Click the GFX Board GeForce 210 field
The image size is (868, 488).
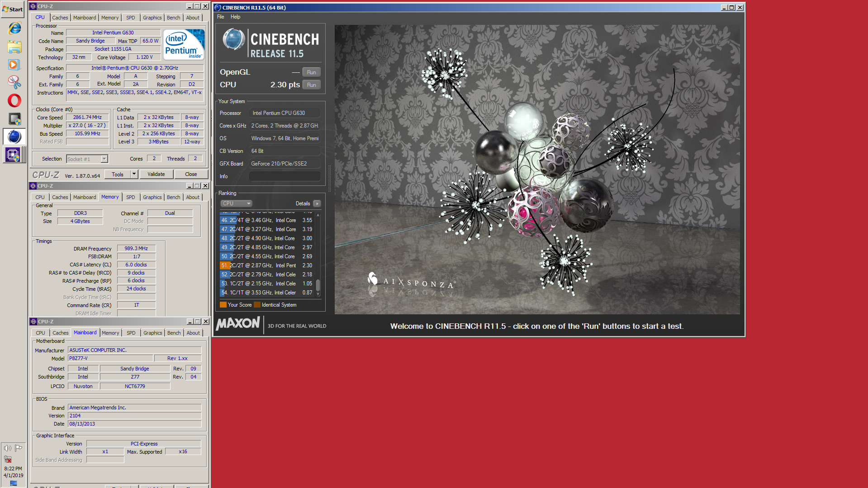285,164
